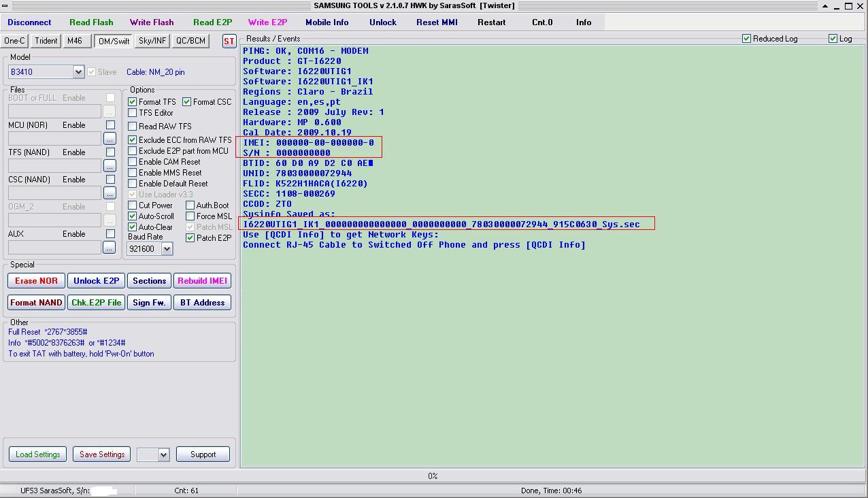
Task: Open Info from the toolbar
Action: 584,22
